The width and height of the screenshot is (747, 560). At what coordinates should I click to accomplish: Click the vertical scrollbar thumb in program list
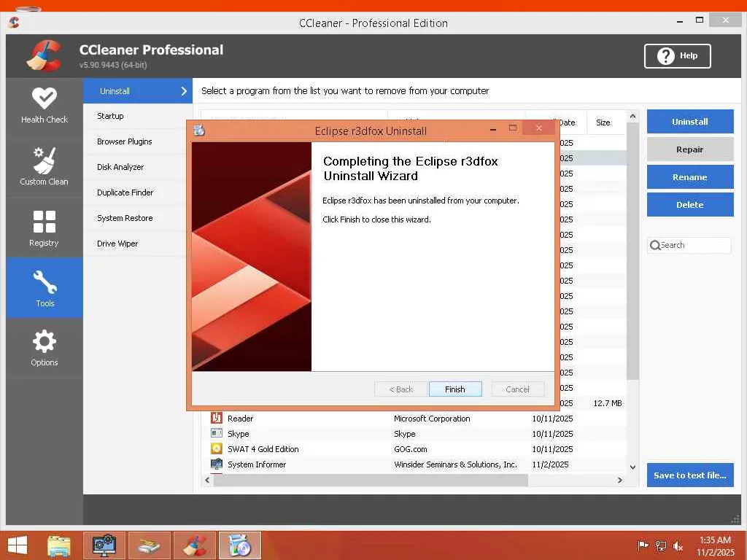[x=632, y=252]
